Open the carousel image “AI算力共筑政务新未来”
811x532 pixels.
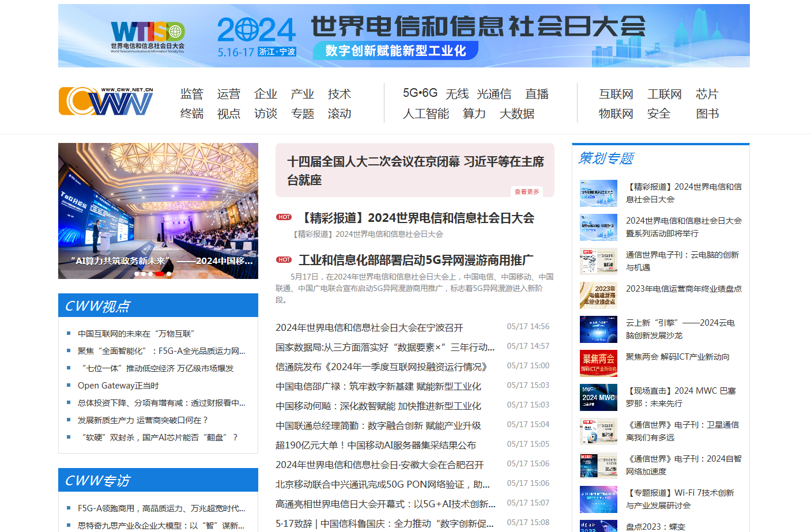(158, 211)
